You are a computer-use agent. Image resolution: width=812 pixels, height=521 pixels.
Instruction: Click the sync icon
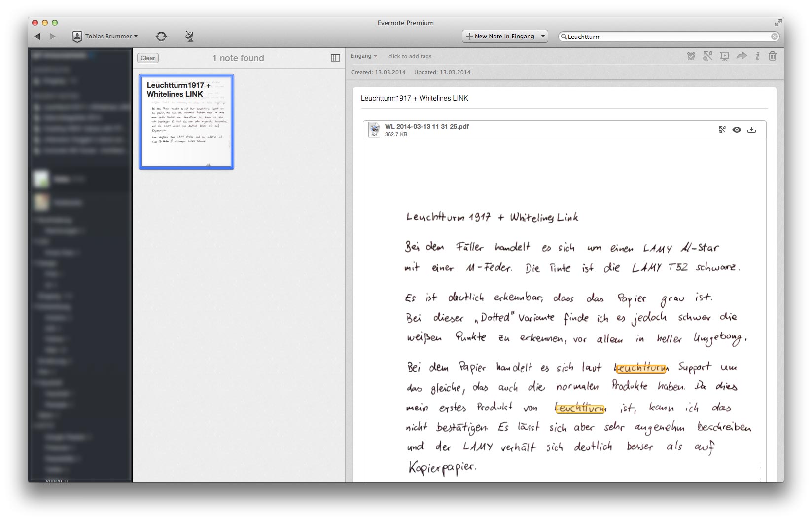pyautogui.click(x=161, y=36)
